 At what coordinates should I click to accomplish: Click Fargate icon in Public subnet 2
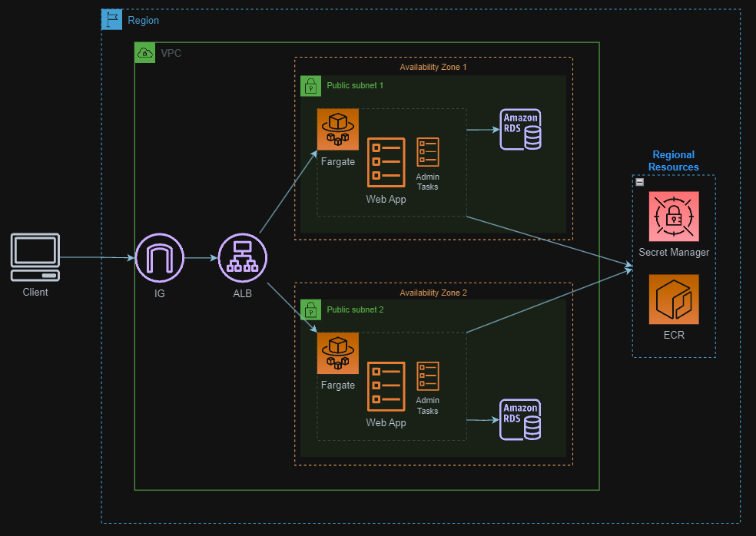point(338,352)
